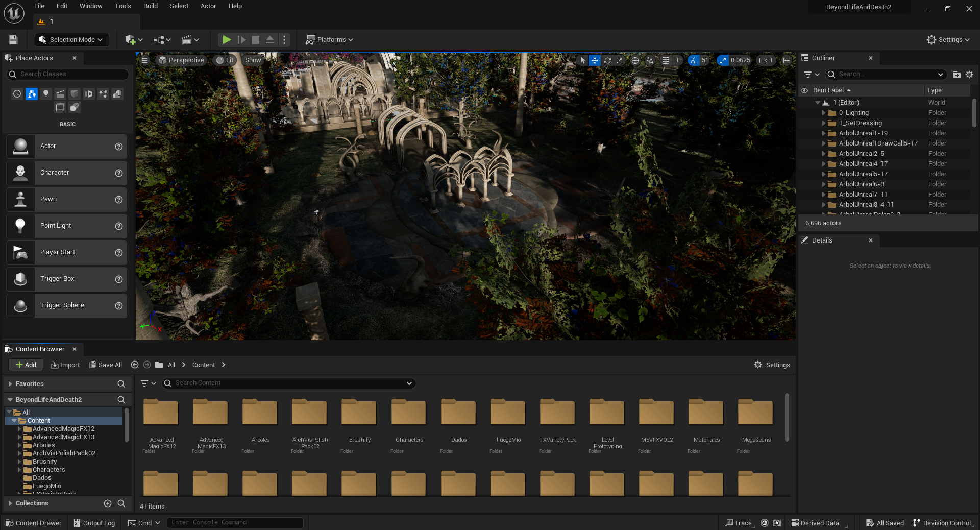The width and height of the screenshot is (980, 530).
Task: Toggle visibility column eye in Outliner header
Action: point(804,90)
